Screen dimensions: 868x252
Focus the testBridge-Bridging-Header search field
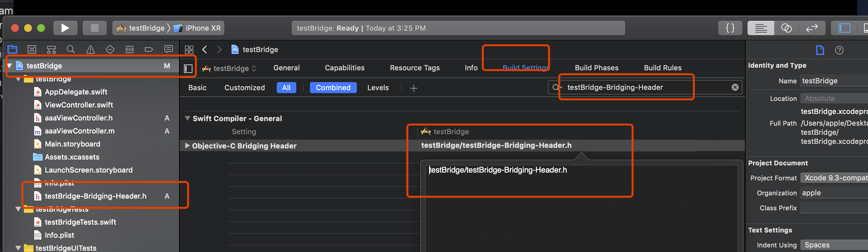(645, 87)
